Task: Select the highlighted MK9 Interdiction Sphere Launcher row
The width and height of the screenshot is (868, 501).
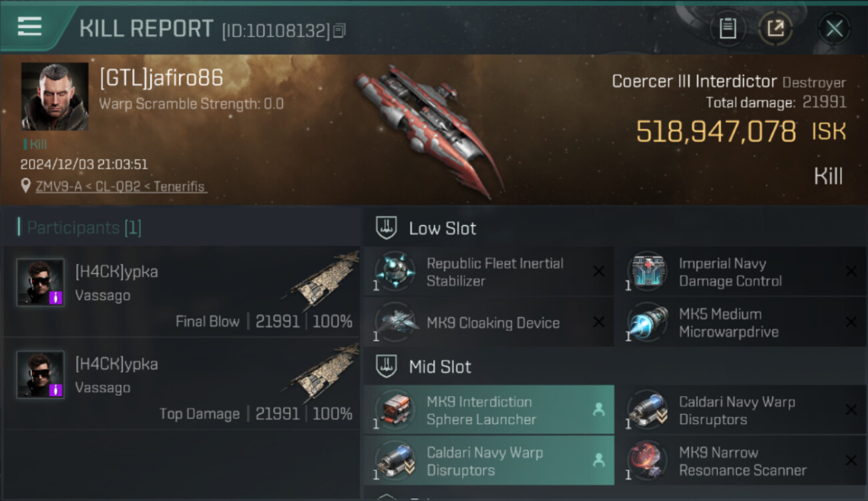Action: click(x=489, y=410)
